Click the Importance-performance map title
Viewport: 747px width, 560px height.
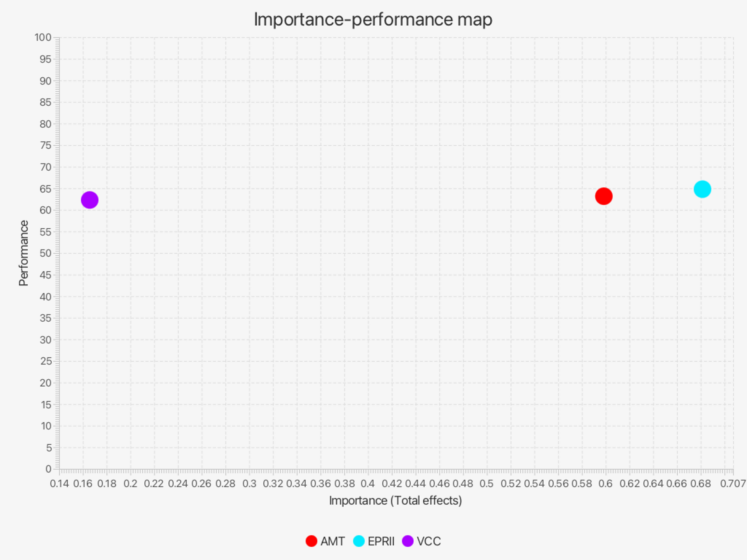373,19
